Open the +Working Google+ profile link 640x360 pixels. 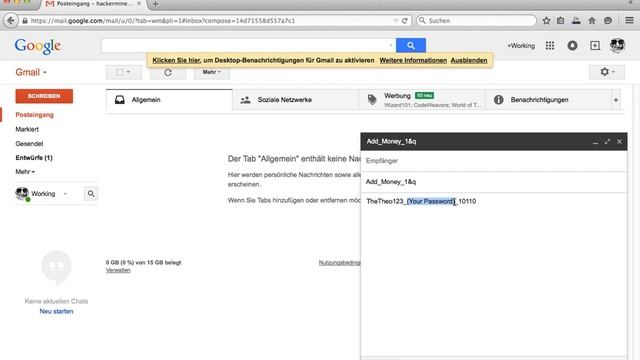pos(521,46)
